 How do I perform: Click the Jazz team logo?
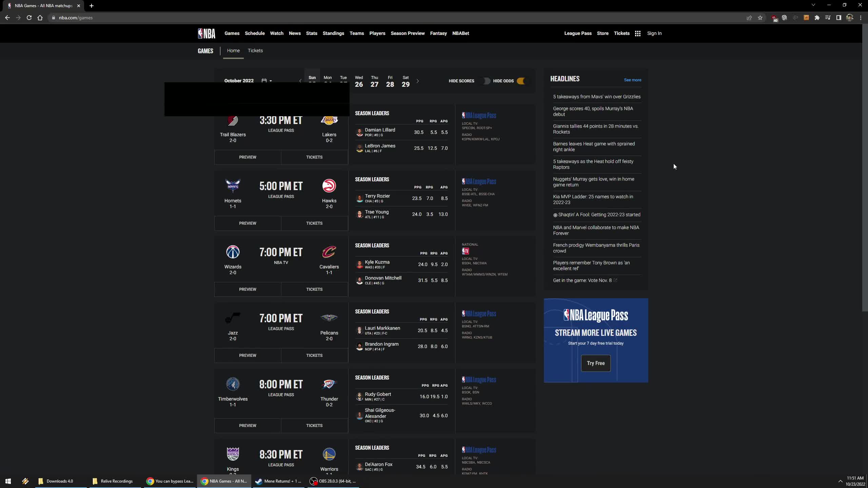coord(233,318)
